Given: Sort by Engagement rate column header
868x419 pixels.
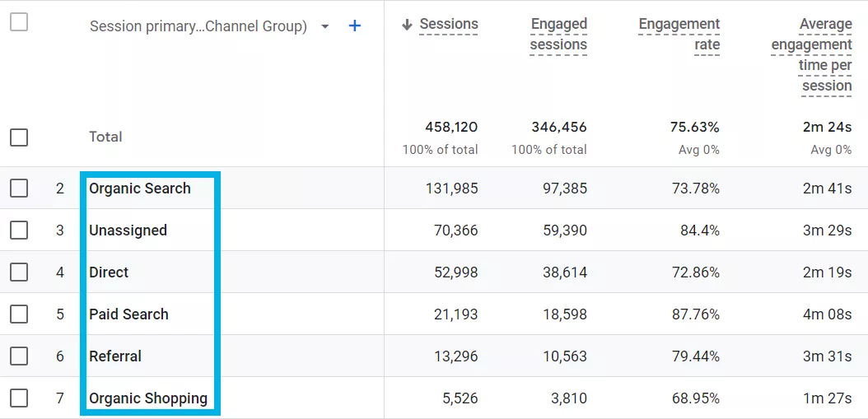Looking at the screenshot, I should (679, 35).
